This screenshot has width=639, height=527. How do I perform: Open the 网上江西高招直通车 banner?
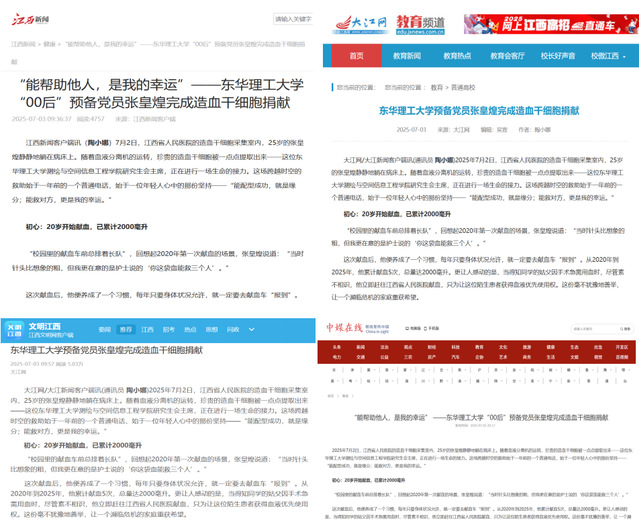pos(551,24)
